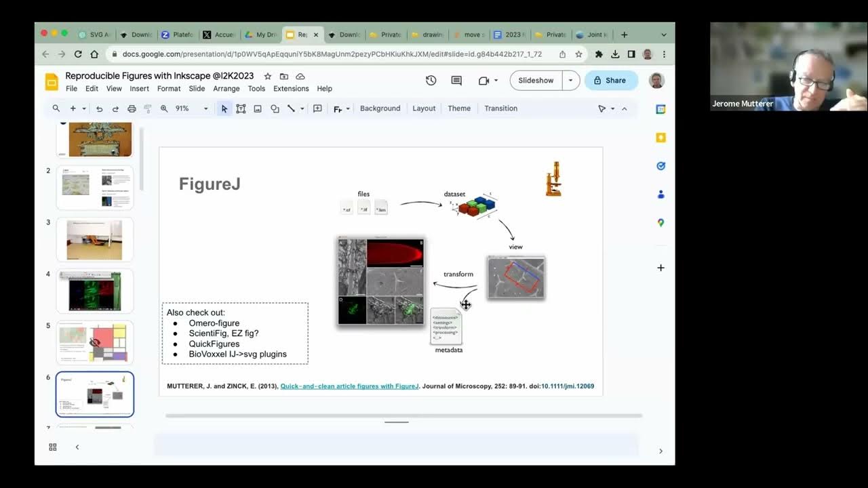
Task: Expand the Slideshow options arrow
Action: click(570, 81)
